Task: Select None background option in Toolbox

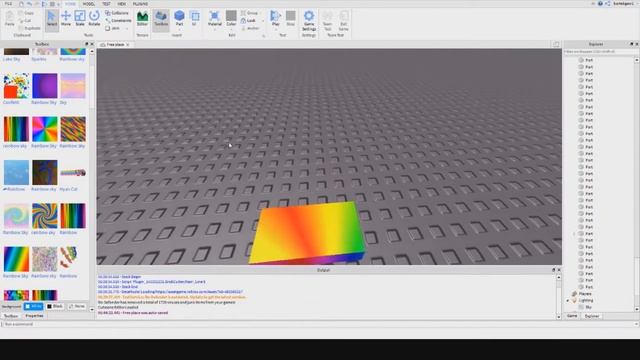Action: [77, 306]
